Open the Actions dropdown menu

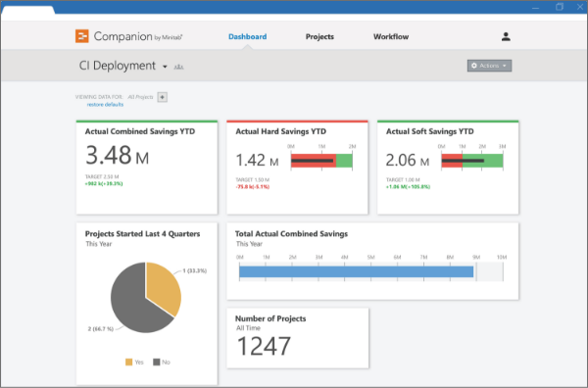(x=489, y=66)
